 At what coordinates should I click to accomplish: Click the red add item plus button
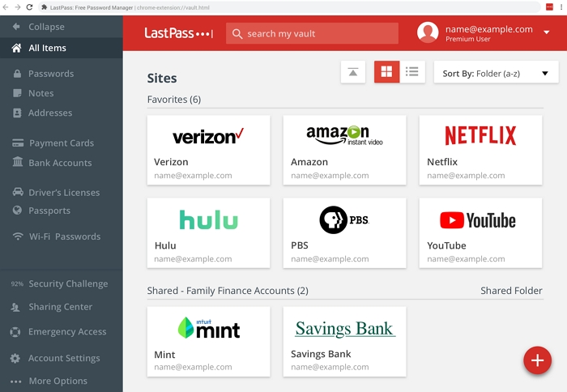coord(537,360)
